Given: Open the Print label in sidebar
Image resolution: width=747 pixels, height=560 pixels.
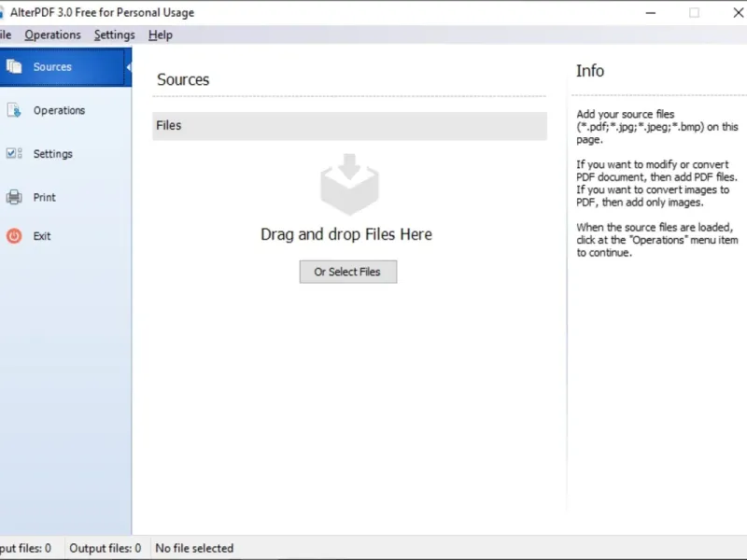Looking at the screenshot, I should pos(44,197).
